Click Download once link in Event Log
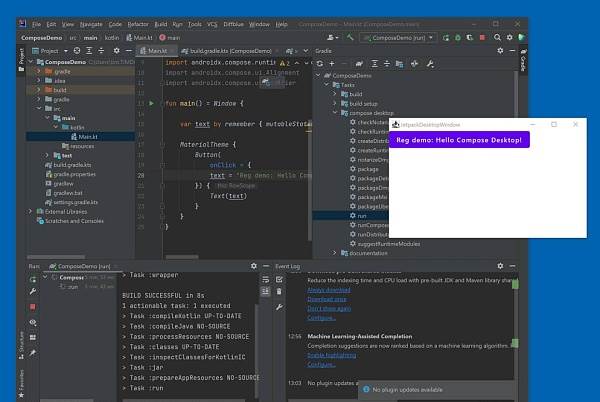This screenshot has width=600, height=402. click(327, 299)
